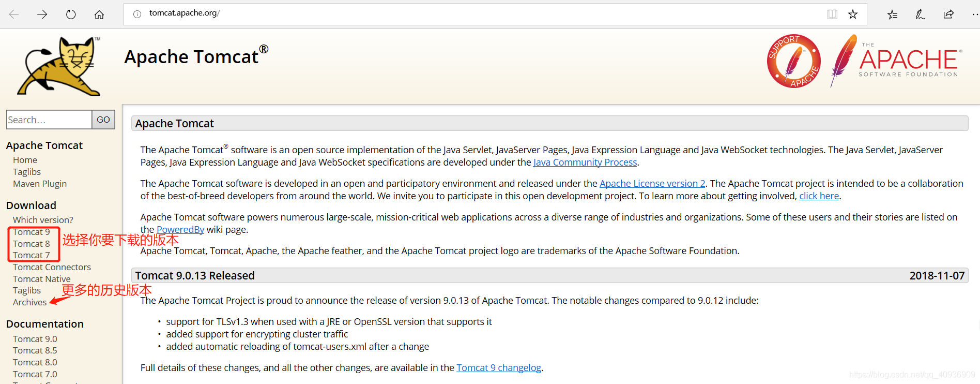
Task: Open favorites hub icon
Action: coord(892,14)
